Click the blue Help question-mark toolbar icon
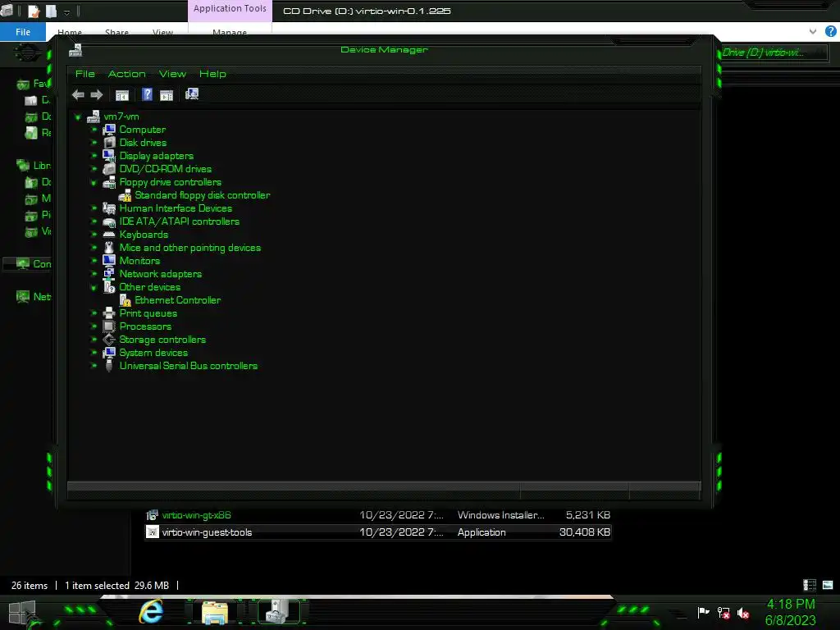Image resolution: width=840 pixels, height=630 pixels. [148, 95]
